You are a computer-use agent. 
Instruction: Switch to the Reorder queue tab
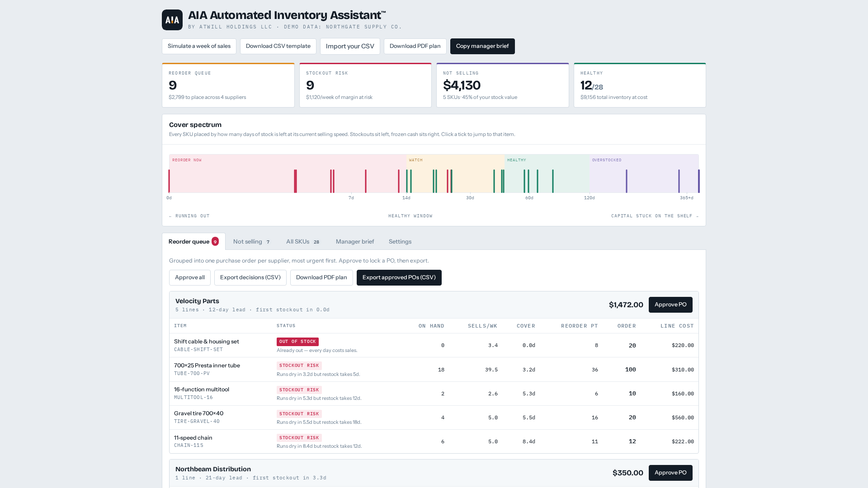coord(193,242)
